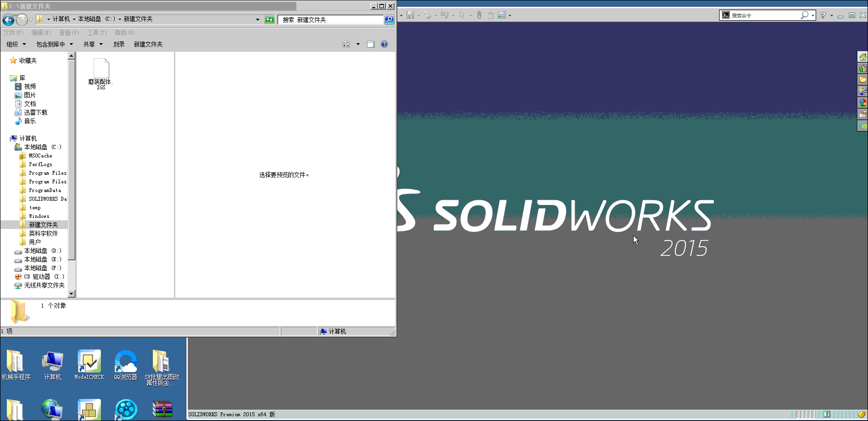
Task: Open the Design Library task pane tab
Action: pos(863,68)
